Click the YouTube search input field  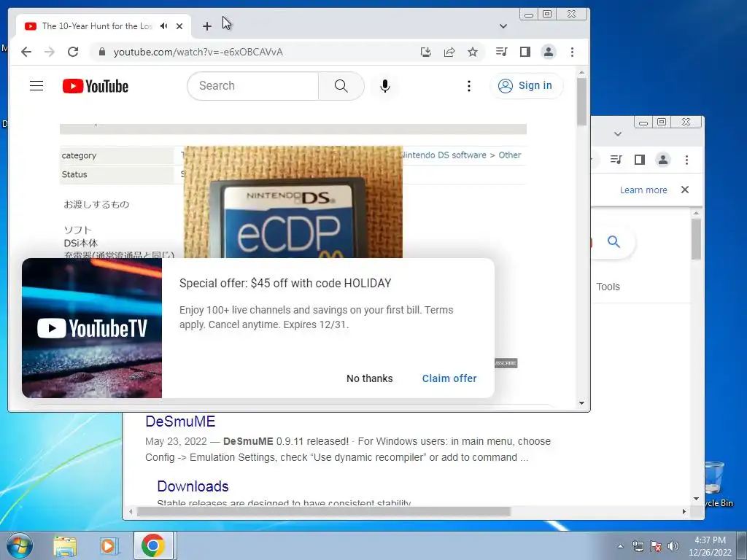coord(253,86)
